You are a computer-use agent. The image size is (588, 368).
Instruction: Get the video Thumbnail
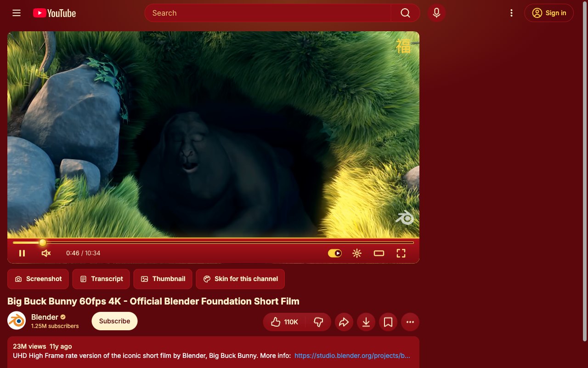(x=163, y=279)
